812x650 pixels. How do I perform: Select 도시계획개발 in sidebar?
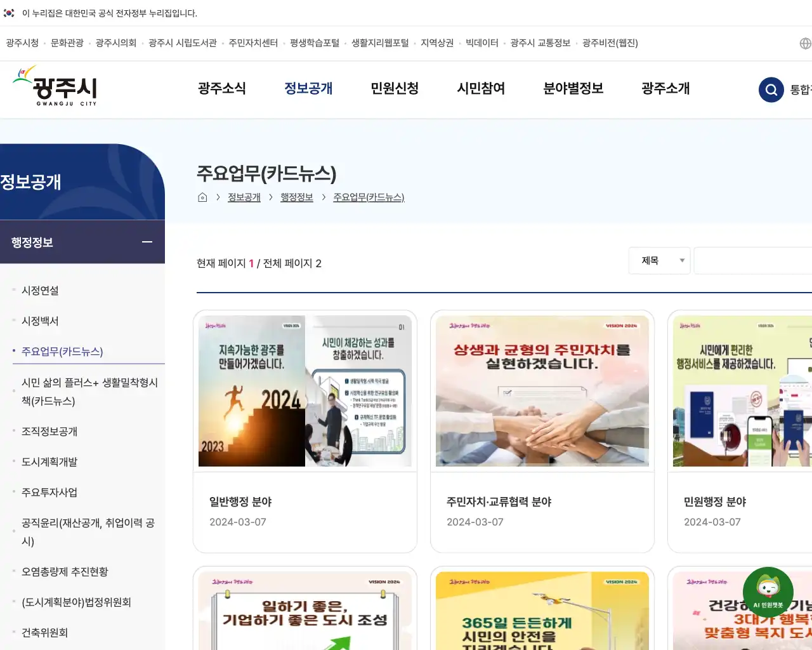click(x=49, y=461)
